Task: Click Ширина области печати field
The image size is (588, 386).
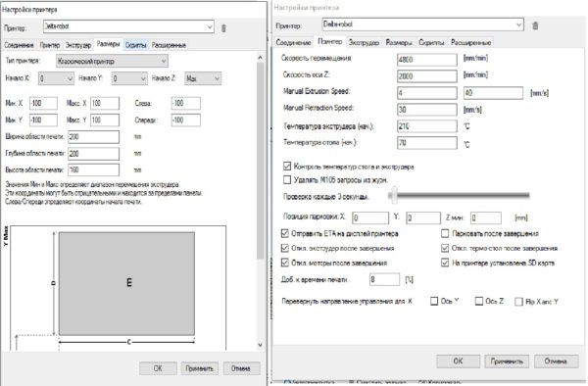Action: tap(94, 137)
